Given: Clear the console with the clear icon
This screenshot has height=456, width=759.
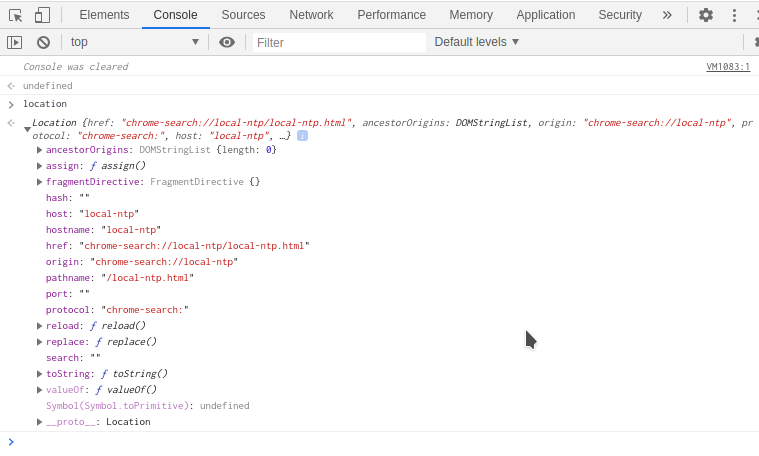Looking at the screenshot, I should point(43,42).
